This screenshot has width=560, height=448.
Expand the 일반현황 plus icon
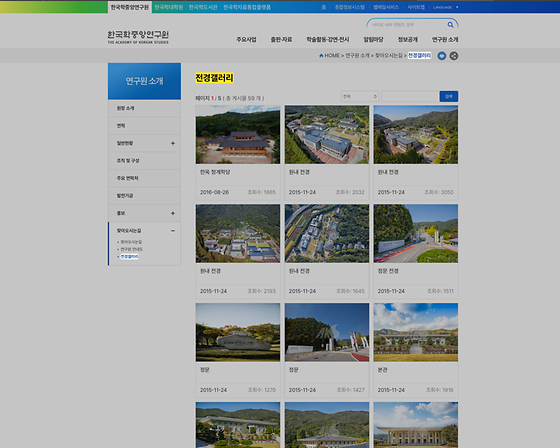(173, 143)
